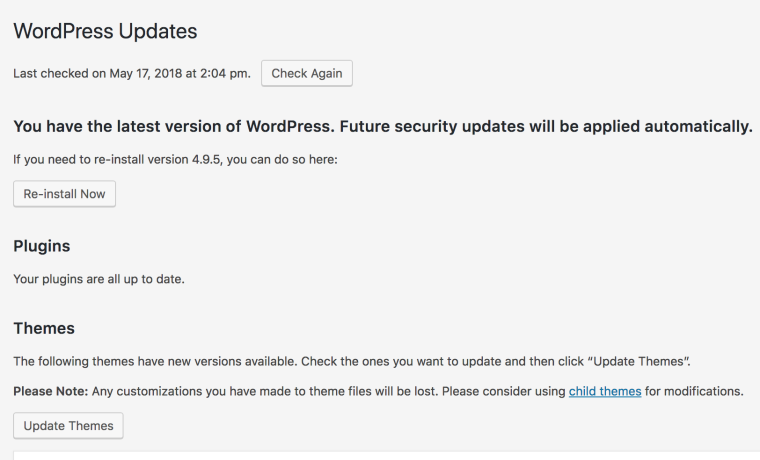Select the May 17, 2018 date text
Image resolution: width=760 pixels, height=460 pixels.
(x=151, y=73)
